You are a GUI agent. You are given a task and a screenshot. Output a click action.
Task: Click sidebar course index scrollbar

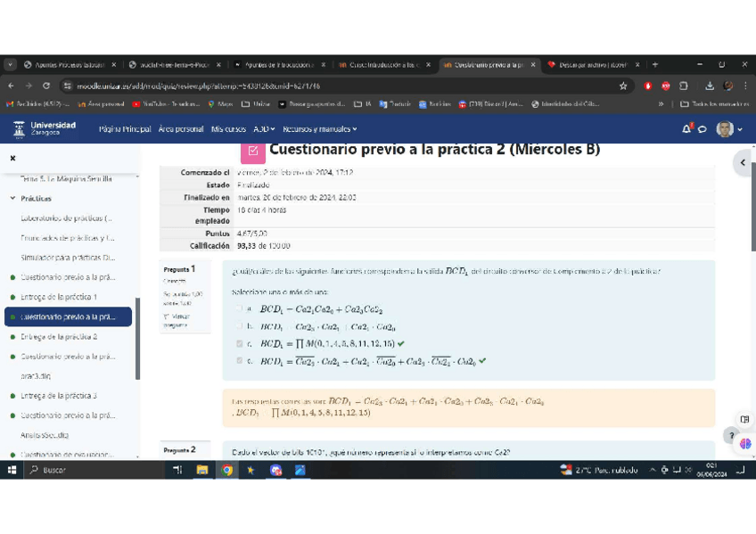(x=137, y=339)
